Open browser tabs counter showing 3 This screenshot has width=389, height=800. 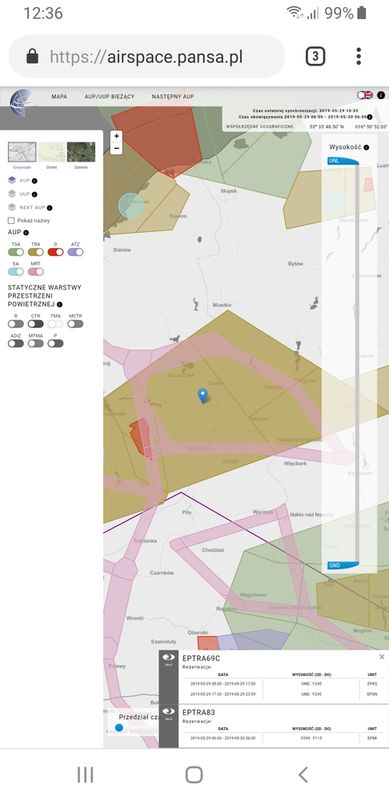[315, 57]
